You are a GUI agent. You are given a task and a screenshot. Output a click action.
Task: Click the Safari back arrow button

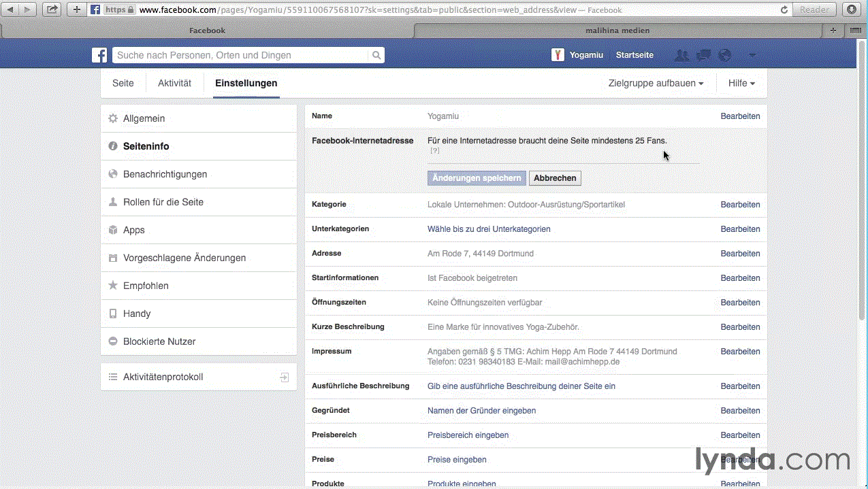click(12, 10)
